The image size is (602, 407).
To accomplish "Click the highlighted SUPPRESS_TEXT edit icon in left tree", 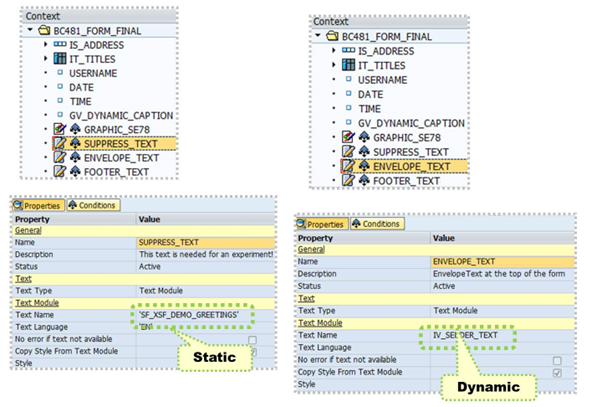I will point(60,144).
